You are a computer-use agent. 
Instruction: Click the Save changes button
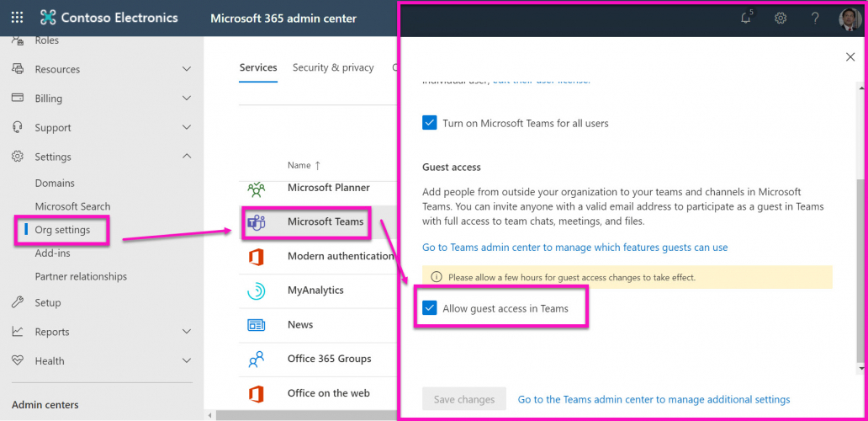coord(464,399)
